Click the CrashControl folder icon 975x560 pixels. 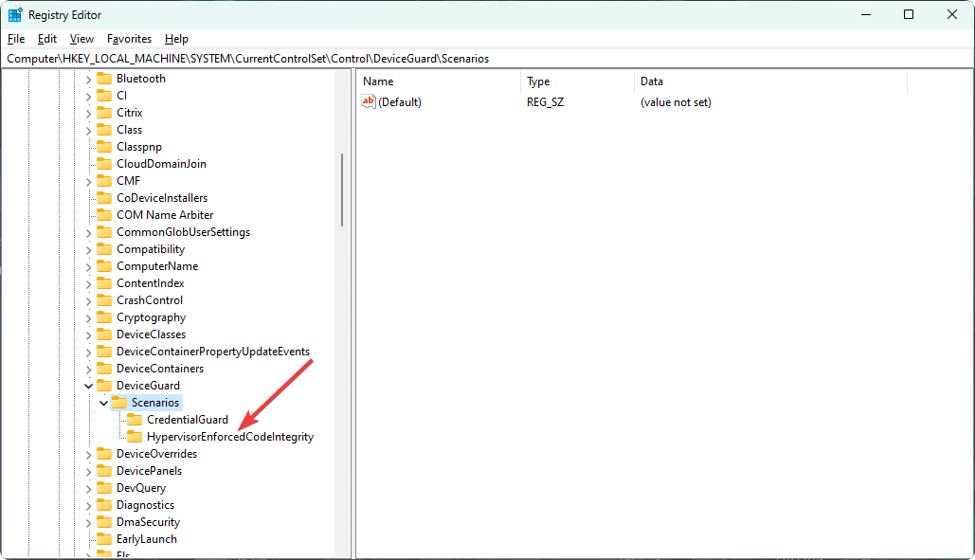tap(104, 300)
